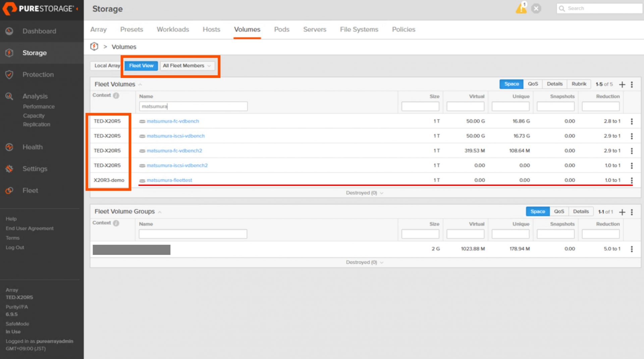This screenshot has width=644, height=359.
Task: Click Log Out in sidebar
Action: (15, 248)
